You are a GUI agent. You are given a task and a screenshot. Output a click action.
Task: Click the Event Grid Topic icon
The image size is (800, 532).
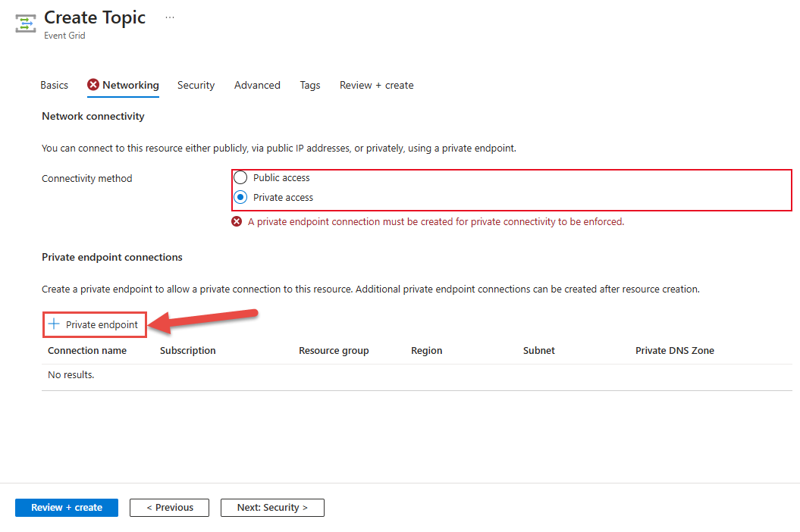[x=25, y=23]
